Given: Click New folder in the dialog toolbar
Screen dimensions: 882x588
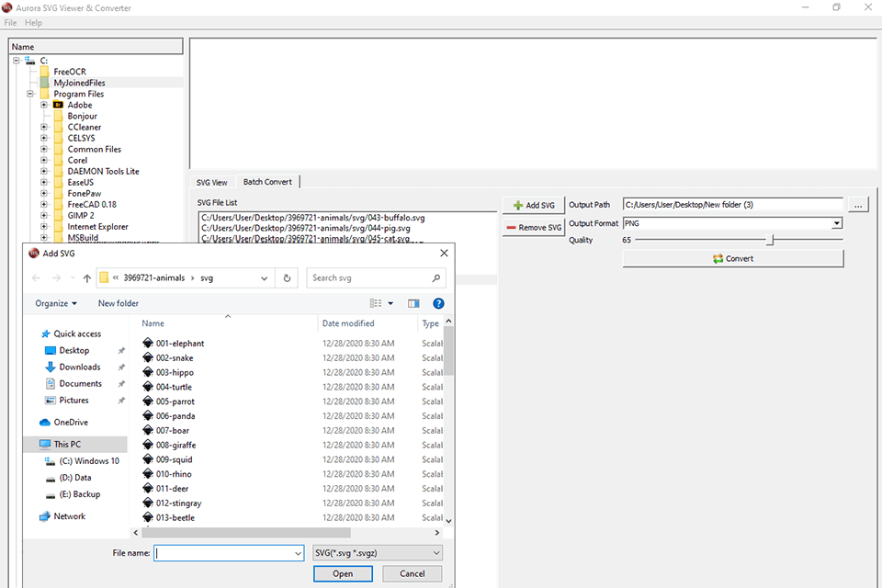Looking at the screenshot, I should [119, 303].
